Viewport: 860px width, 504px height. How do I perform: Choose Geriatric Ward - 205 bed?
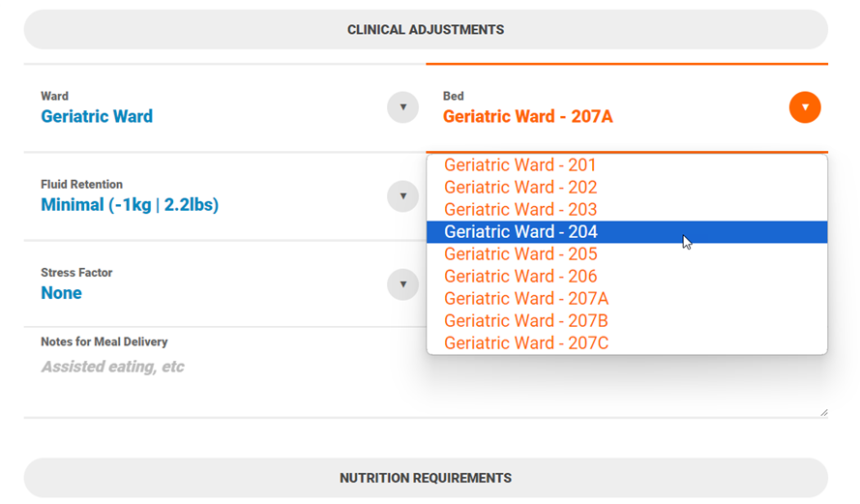point(520,254)
